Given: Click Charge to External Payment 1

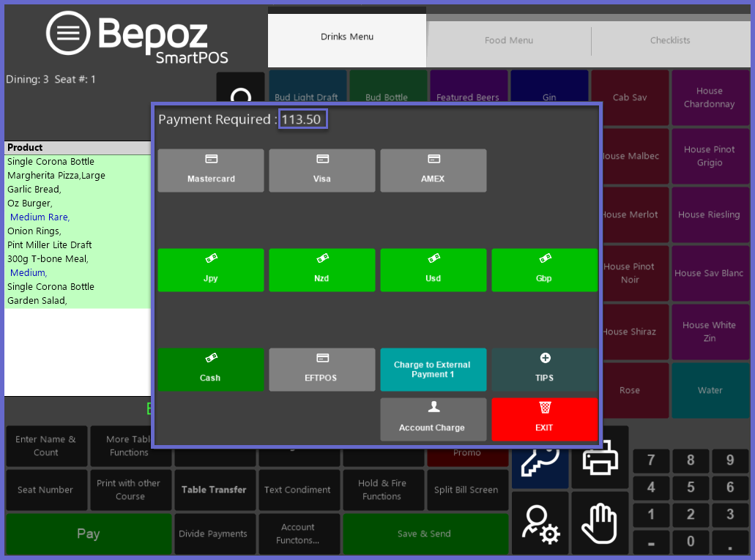Looking at the screenshot, I should coord(434,370).
